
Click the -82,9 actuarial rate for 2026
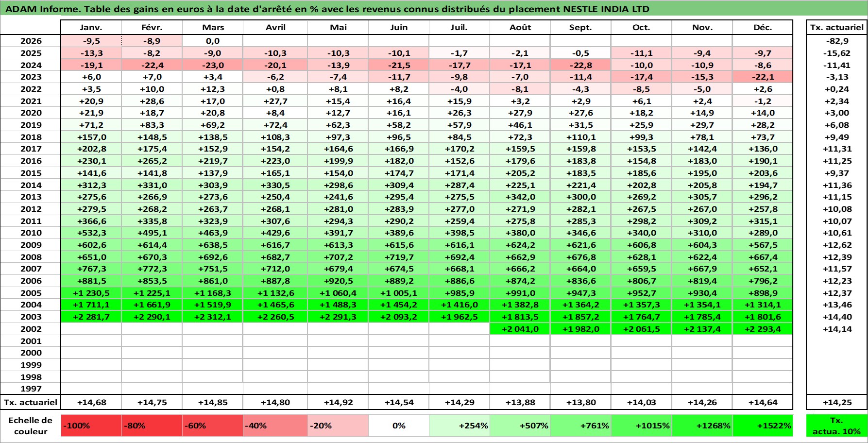(x=837, y=41)
